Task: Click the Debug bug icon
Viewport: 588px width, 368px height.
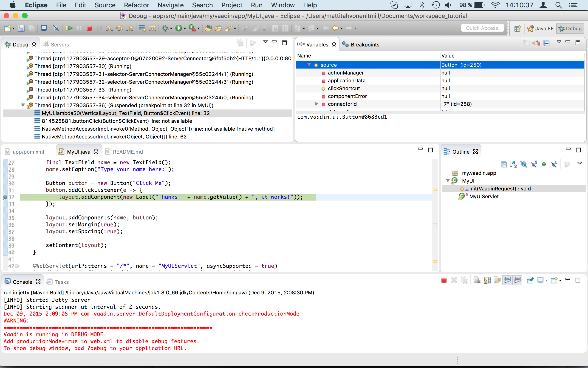Action: pyautogui.click(x=165, y=29)
